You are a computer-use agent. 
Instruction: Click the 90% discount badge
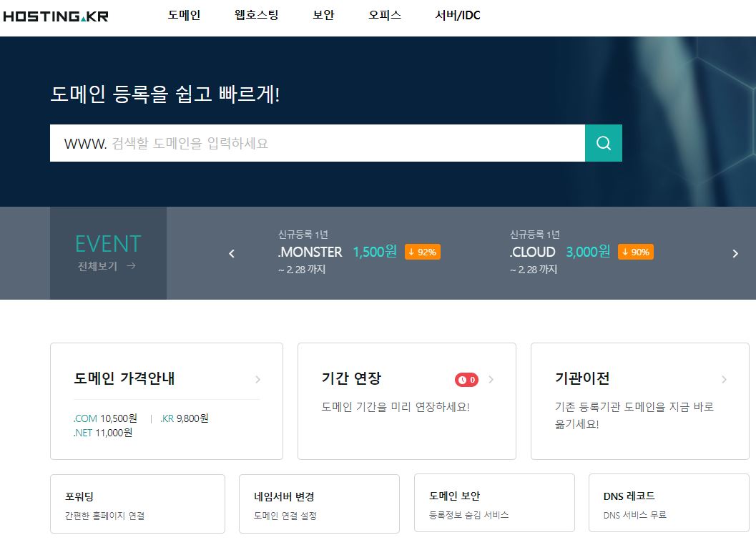[x=635, y=252]
